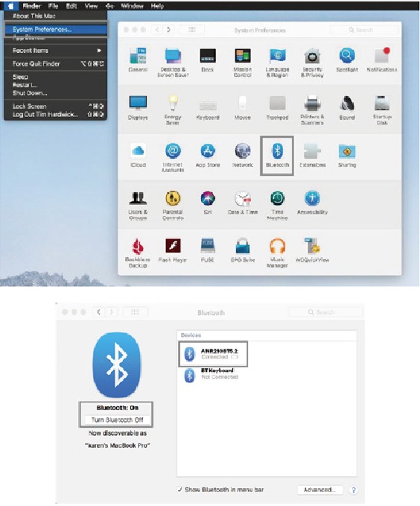
Task: Open Users & Groups preferences
Action: coord(138,206)
